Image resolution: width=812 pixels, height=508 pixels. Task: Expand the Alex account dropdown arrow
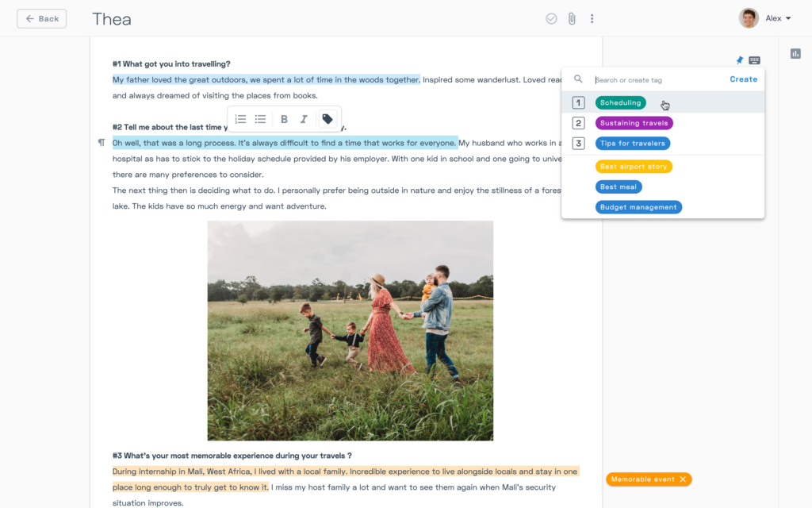pos(788,19)
